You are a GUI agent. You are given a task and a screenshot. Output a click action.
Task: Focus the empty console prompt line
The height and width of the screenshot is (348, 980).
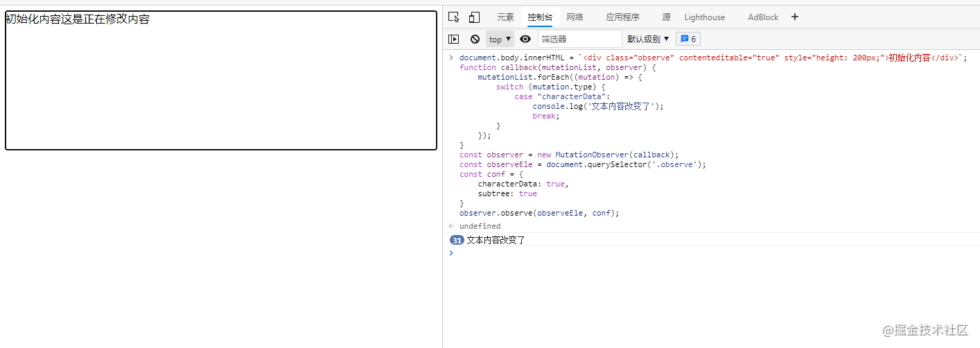[x=714, y=253]
